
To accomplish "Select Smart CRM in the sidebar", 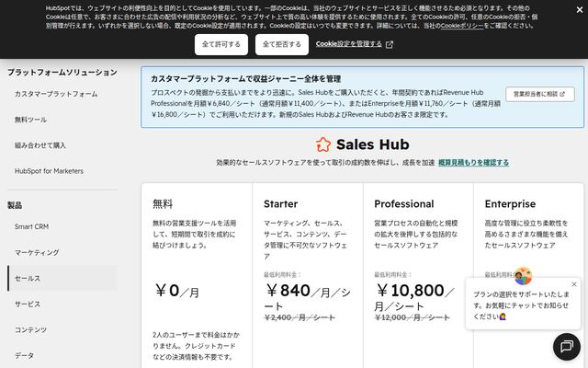I will 31,226.
